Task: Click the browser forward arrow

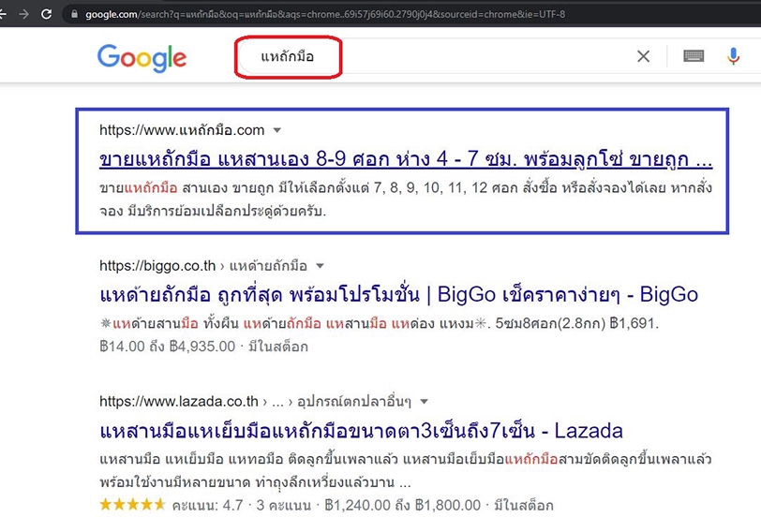Action: [23, 14]
